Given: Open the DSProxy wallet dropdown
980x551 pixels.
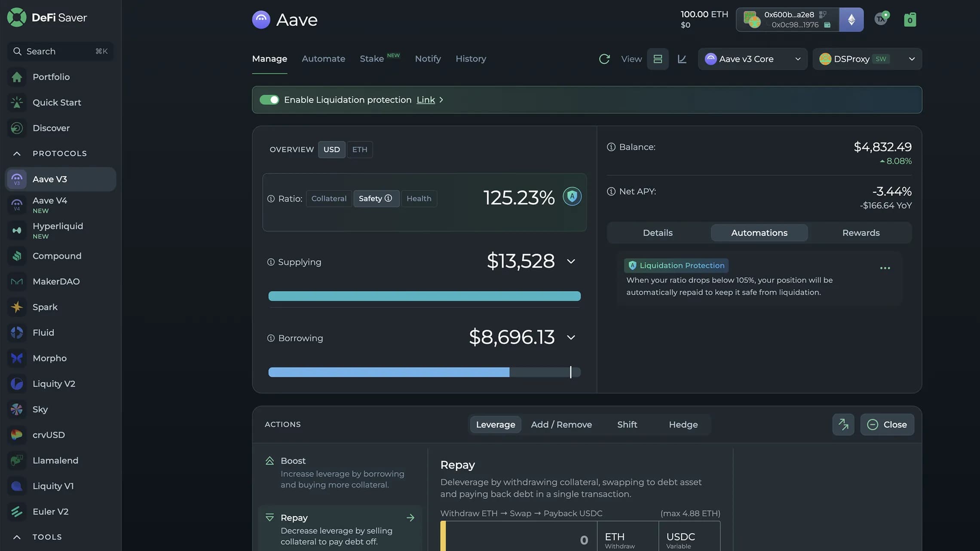Looking at the screenshot, I should [867, 59].
